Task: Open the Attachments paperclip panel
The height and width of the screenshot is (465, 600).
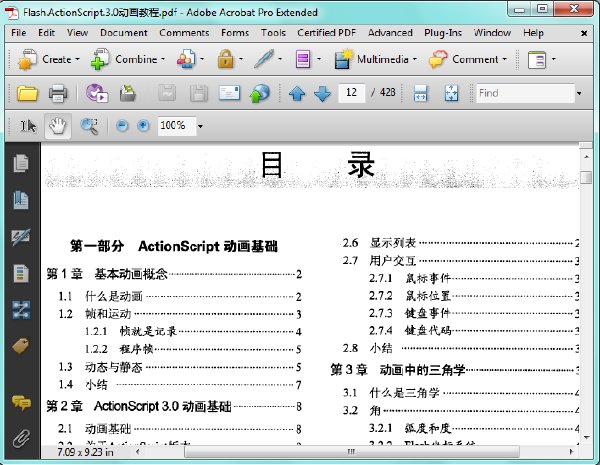Action: click(21, 439)
